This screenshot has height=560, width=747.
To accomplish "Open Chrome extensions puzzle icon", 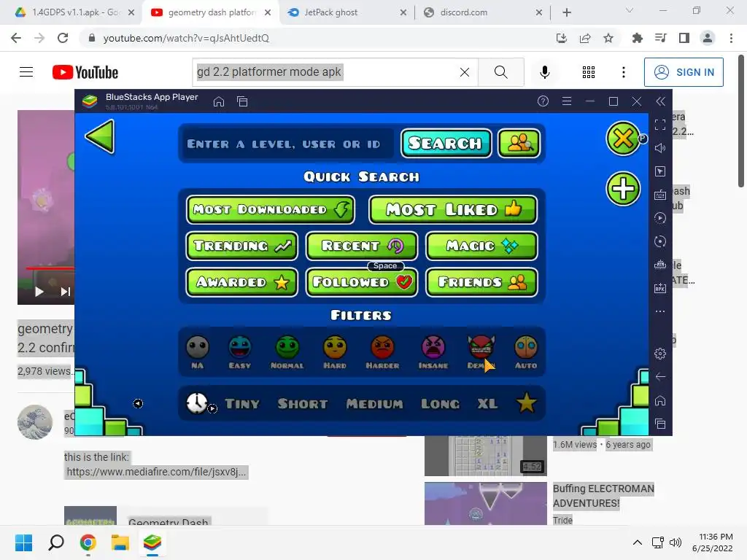I will coord(637,38).
